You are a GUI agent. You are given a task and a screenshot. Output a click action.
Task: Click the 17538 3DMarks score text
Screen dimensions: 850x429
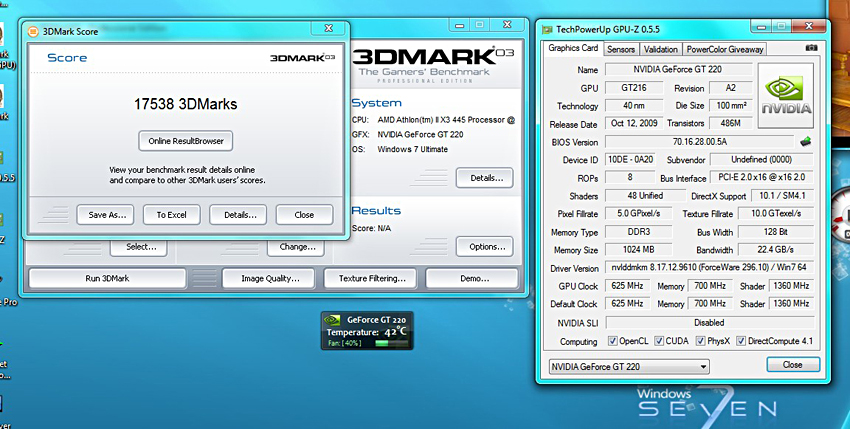pyautogui.click(x=185, y=104)
